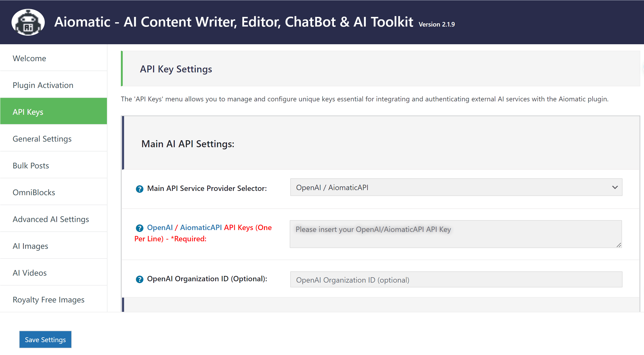Click the API key textarea resize handle
Image resolution: width=644 pixels, height=355 pixels.
[x=619, y=245]
